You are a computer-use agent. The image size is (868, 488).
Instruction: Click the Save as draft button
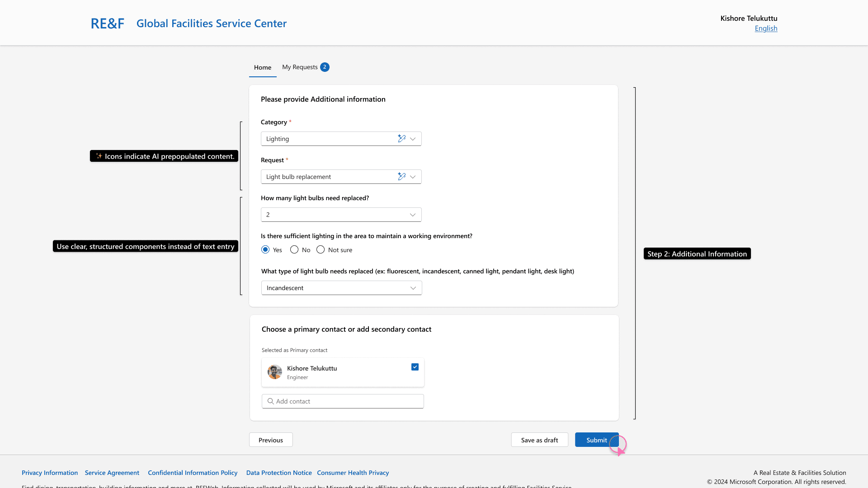click(x=539, y=440)
